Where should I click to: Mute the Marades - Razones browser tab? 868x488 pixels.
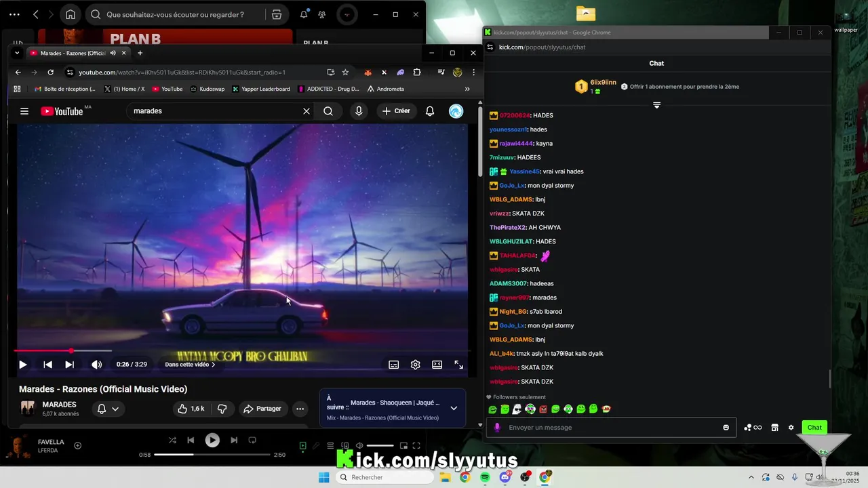[x=113, y=53]
